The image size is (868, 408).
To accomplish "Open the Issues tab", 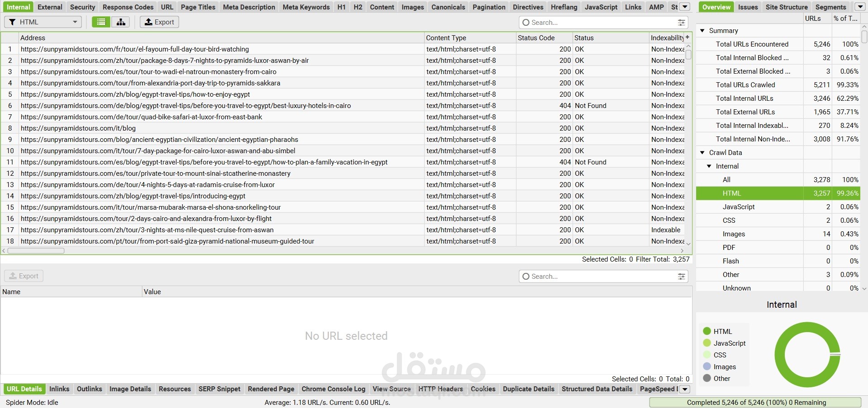I will click(748, 7).
